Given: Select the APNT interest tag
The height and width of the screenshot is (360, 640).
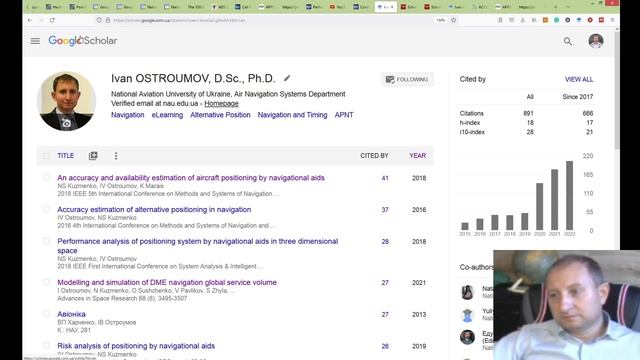Looking at the screenshot, I should pyautogui.click(x=344, y=115).
